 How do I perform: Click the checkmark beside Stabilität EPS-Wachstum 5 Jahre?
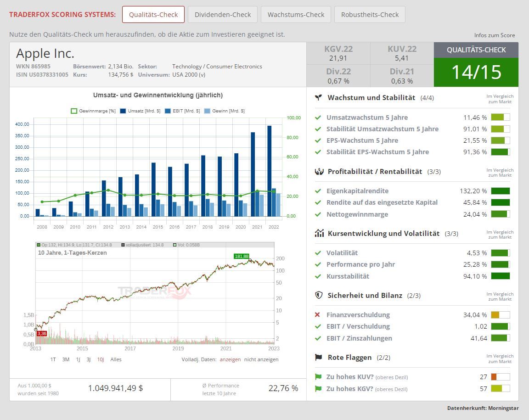tap(317, 152)
